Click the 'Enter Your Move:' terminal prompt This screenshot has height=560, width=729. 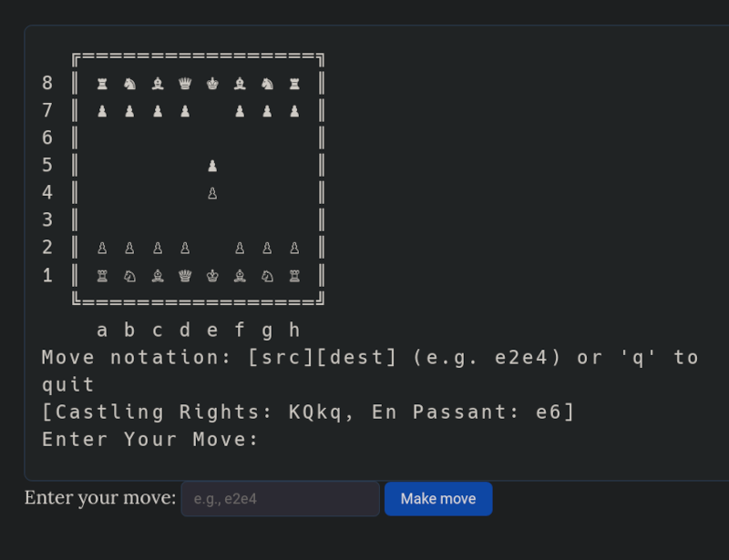pos(150,439)
